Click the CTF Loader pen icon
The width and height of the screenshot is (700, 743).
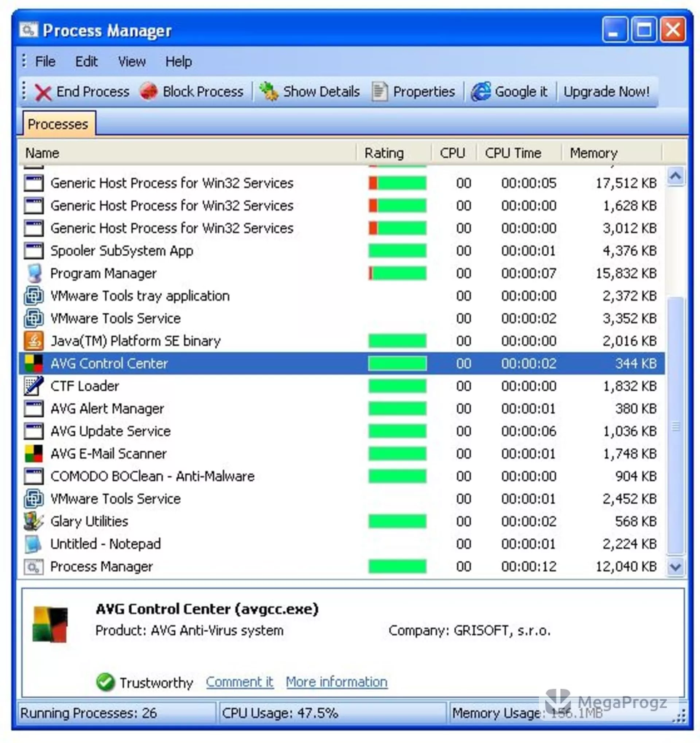[x=34, y=386]
